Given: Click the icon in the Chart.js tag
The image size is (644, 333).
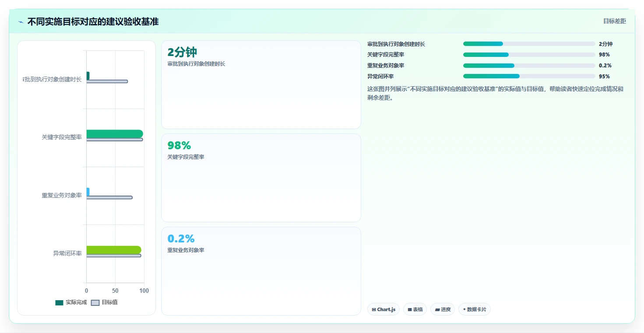Looking at the screenshot, I should 374,309.
